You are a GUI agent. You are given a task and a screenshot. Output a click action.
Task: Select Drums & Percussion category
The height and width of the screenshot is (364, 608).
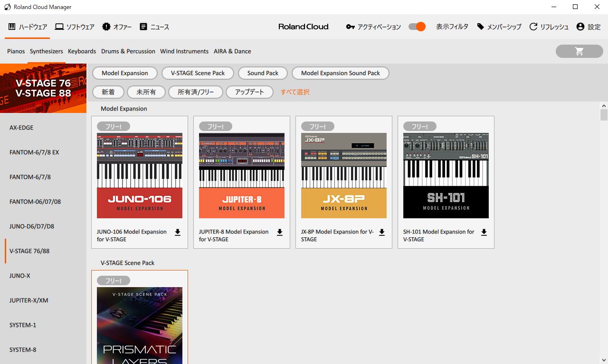tap(128, 51)
